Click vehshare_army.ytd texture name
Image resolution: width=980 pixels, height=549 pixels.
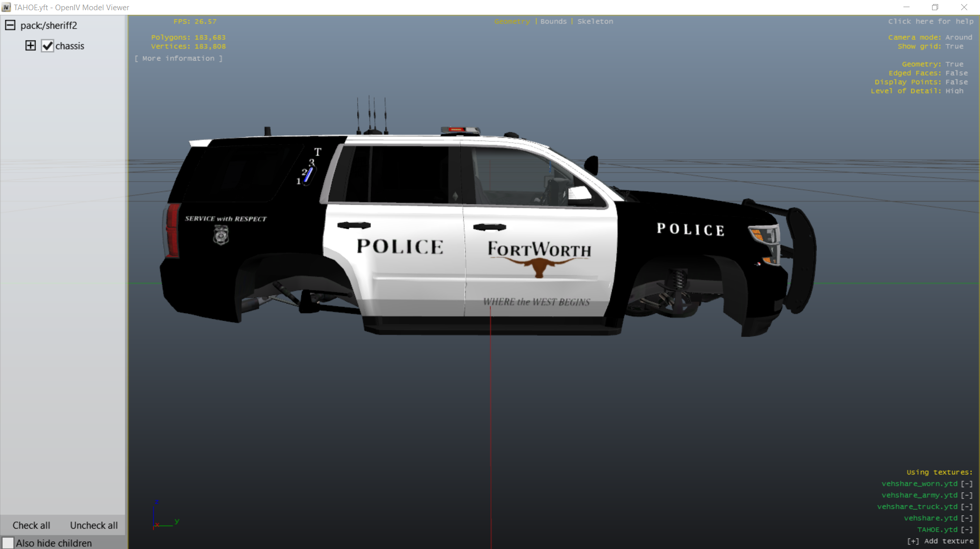(x=919, y=495)
